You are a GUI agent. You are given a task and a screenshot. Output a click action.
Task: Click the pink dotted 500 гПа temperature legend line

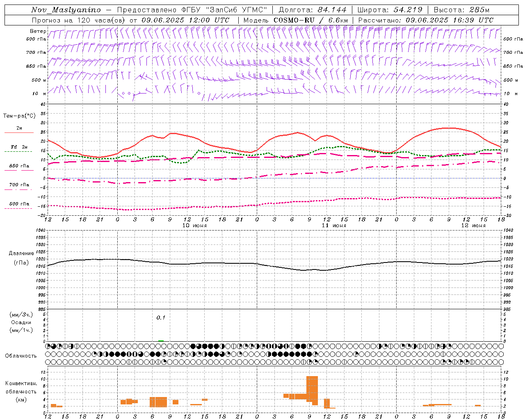[18, 209]
